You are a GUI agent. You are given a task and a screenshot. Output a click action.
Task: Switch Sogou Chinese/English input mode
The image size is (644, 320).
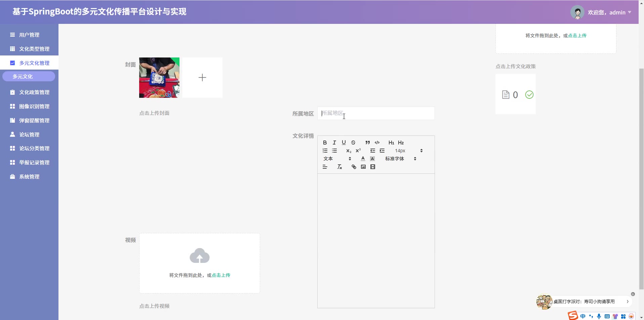[583, 316]
